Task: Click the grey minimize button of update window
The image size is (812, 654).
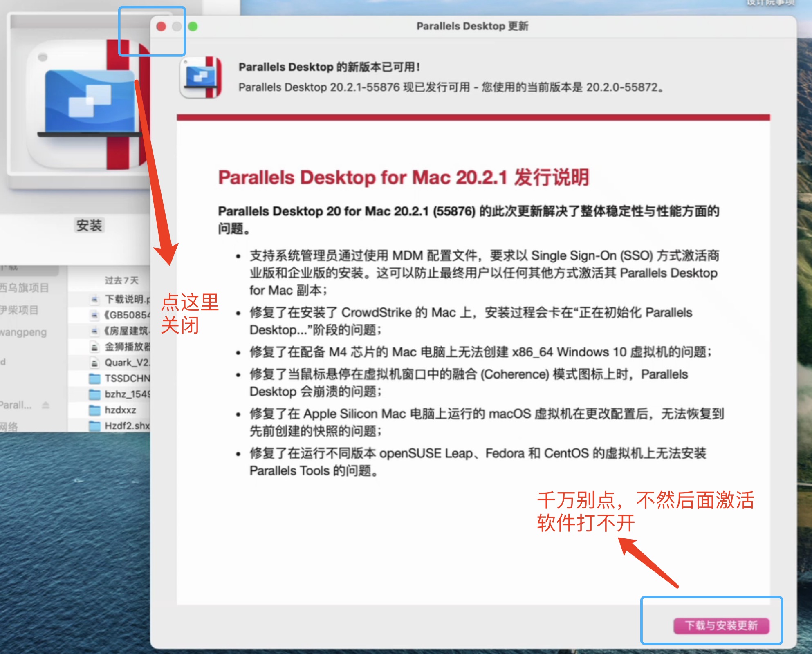Action: 177,27
